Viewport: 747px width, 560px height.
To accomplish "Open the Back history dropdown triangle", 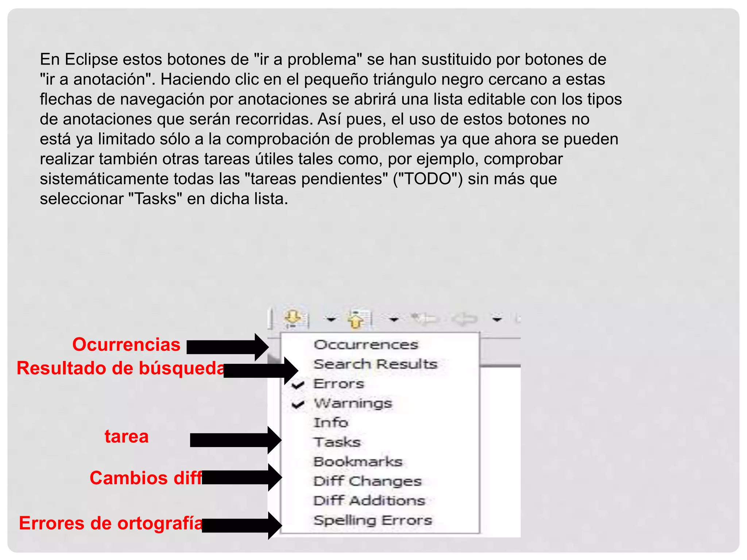I will (x=497, y=320).
